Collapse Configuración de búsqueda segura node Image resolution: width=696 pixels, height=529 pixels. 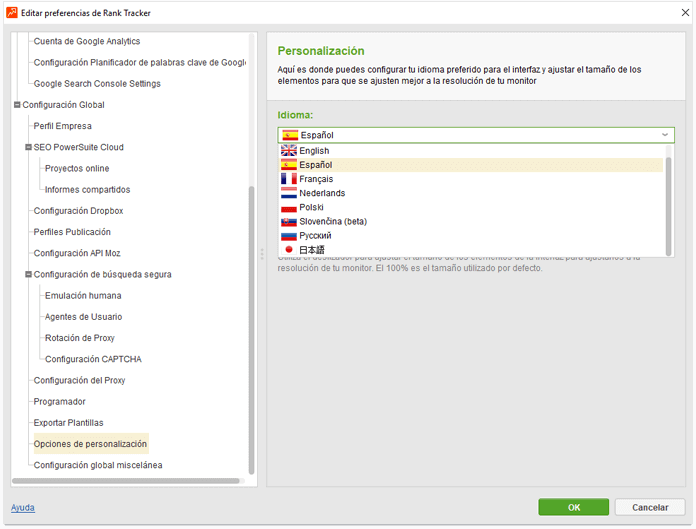coord(28,274)
